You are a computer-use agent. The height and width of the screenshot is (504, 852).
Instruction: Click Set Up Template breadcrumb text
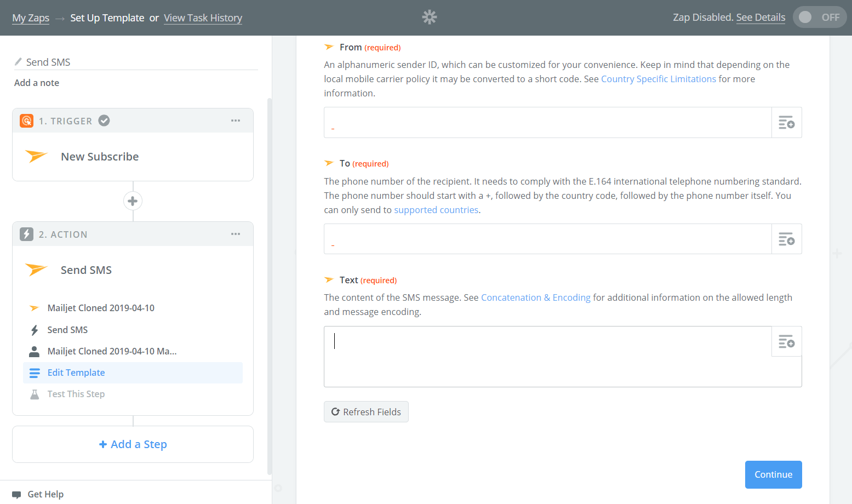click(x=107, y=18)
